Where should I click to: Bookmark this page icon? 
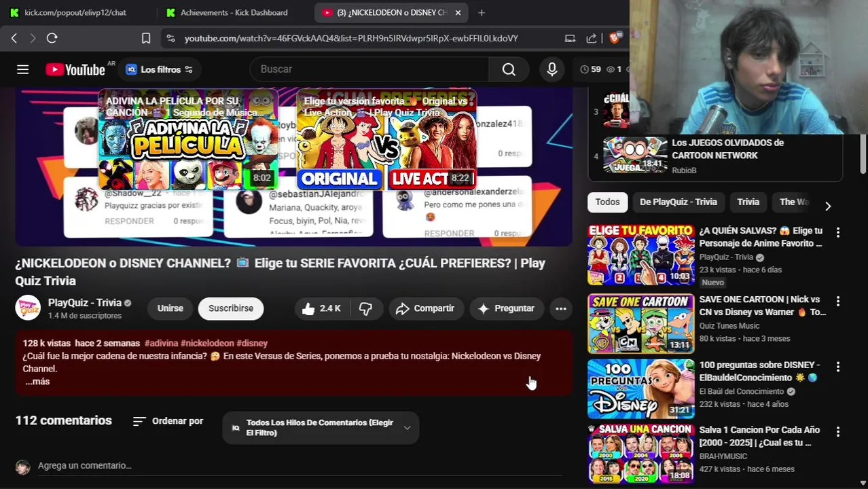(x=146, y=39)
